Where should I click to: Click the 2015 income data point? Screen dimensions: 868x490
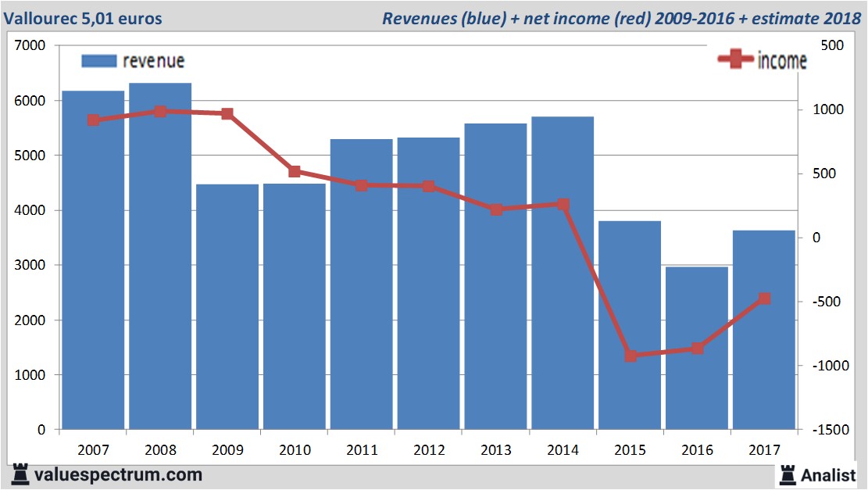click(x=631, y=356)
